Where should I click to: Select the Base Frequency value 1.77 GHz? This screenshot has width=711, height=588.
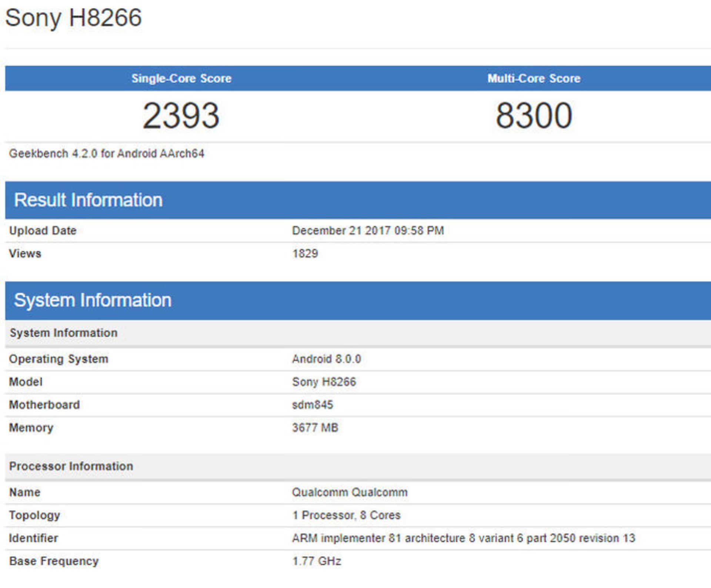(317, 561)
